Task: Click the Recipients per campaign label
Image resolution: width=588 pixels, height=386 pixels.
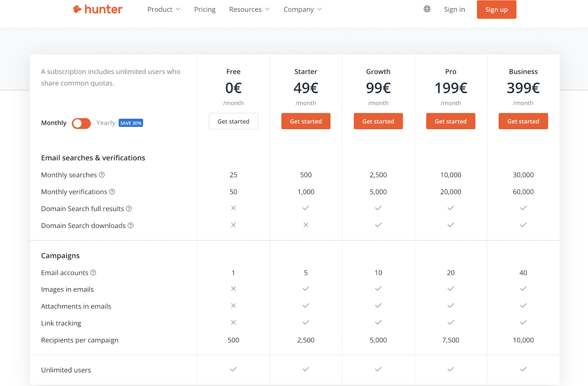Action: pyautogui.click(x=80, y=340)
